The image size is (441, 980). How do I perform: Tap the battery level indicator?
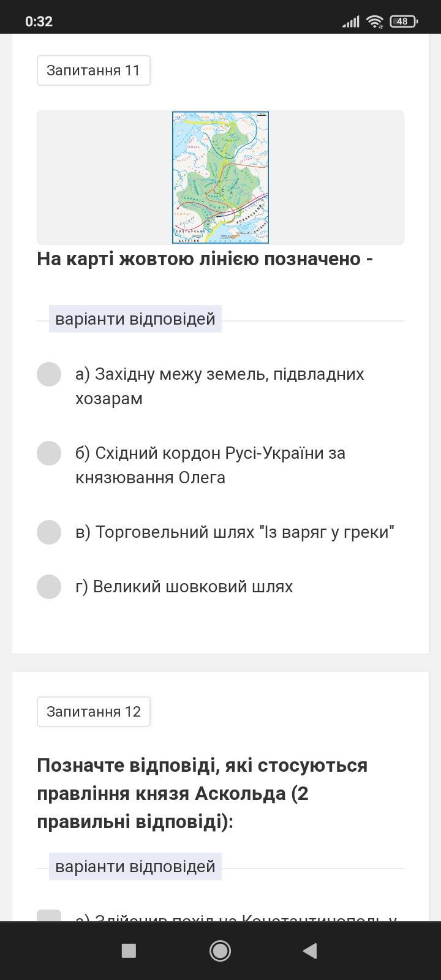point(402,21)
